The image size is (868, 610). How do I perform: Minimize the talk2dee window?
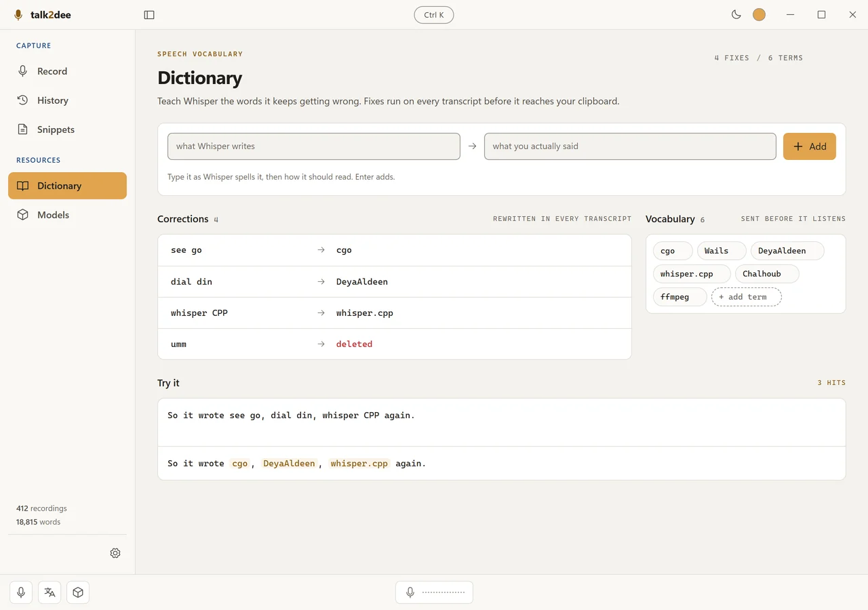(790, 15)
